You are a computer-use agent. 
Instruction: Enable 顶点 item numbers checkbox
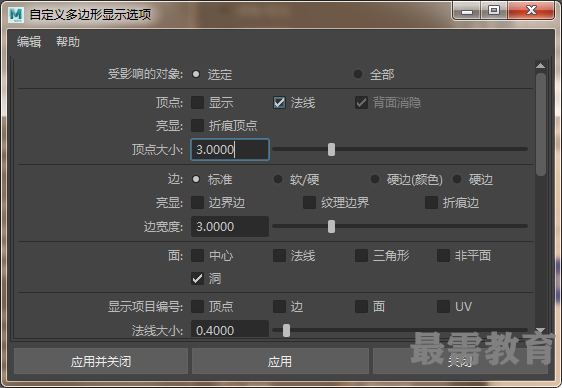(197, 306)
